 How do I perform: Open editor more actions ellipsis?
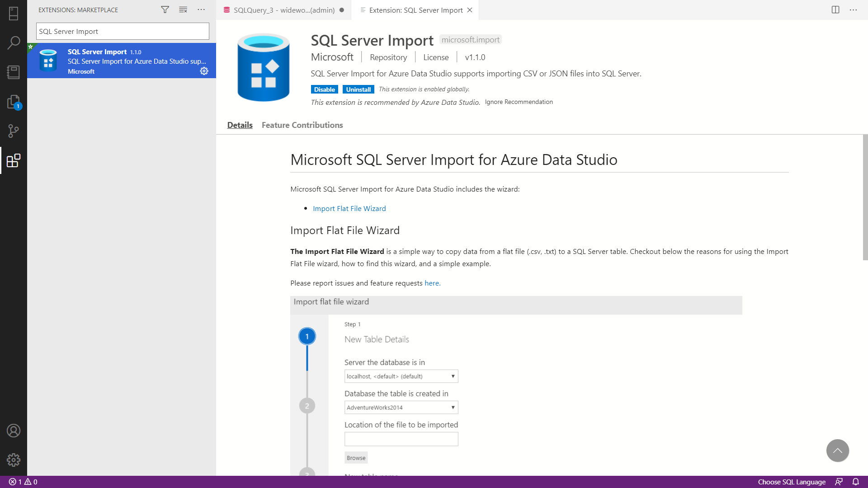pyautogui.click(x=853, y=9)
